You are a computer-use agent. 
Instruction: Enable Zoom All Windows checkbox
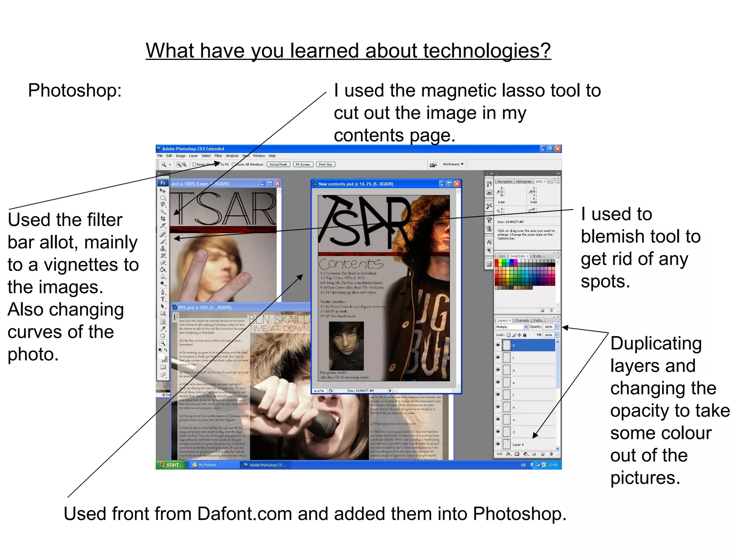(234, 164)
